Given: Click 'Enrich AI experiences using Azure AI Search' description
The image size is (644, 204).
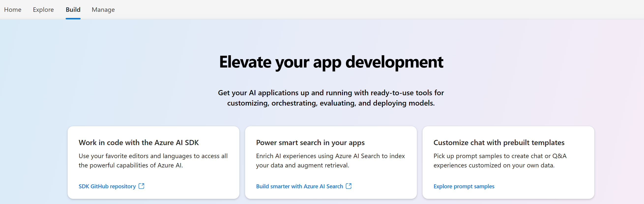Looking at the screenshot, I should pyautogui.click(x=330, y=161).
